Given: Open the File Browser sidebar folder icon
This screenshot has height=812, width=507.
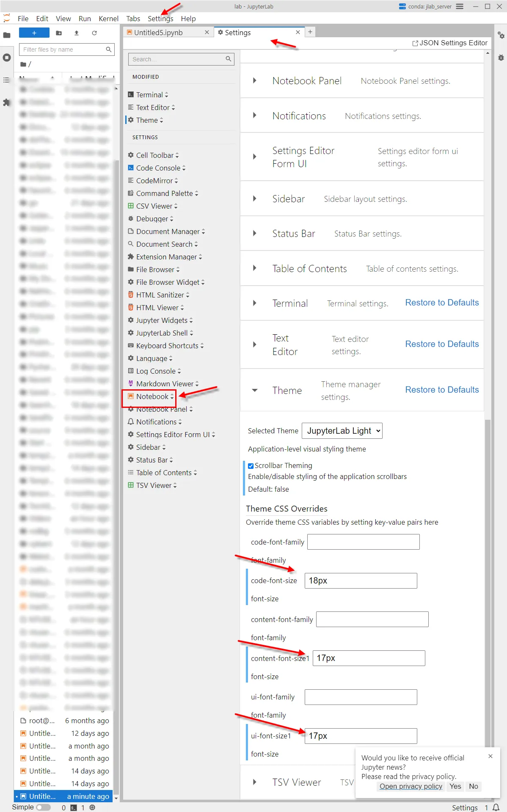Looking at the screenshot, I should tap(7, 35).
